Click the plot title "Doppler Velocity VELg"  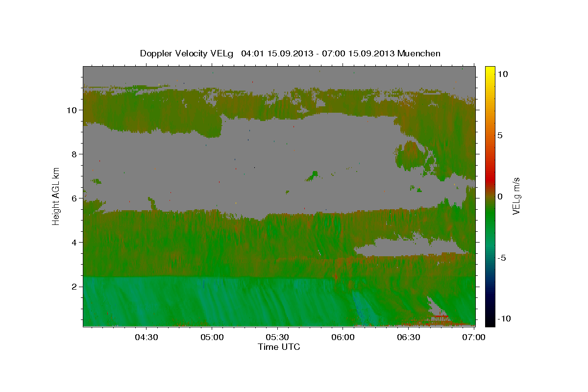188,53
